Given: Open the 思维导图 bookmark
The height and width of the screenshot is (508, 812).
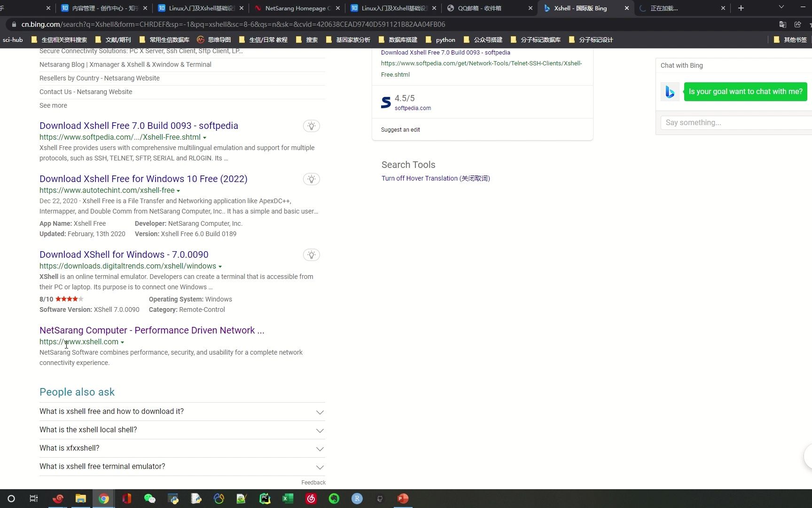Looking at the screenshot, I should tap(214, 40).
